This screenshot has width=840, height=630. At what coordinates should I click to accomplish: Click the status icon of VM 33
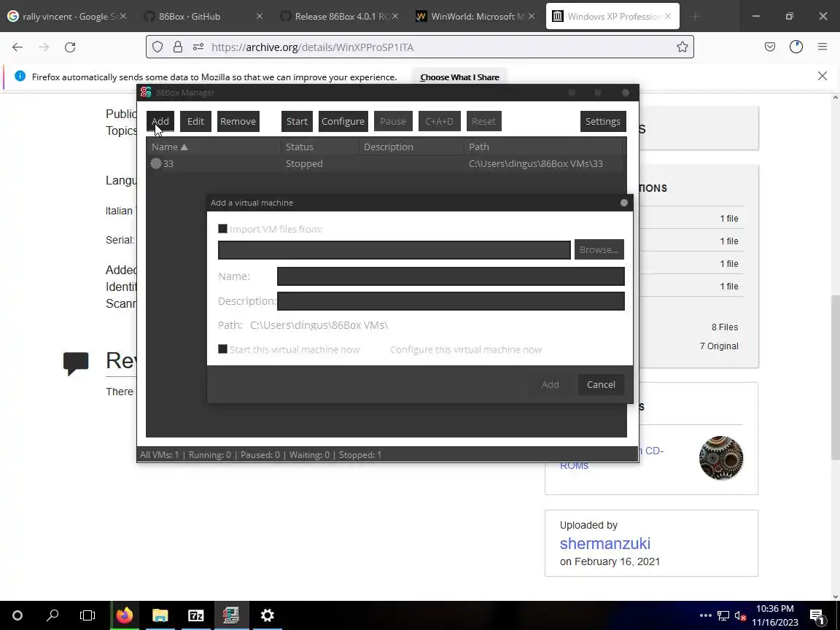(x=156, y=163)
